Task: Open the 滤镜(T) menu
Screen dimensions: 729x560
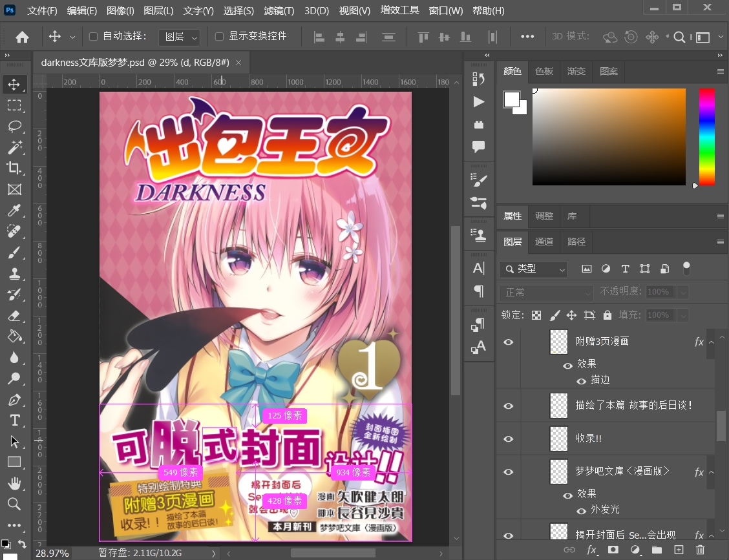Action: [279, 11]
